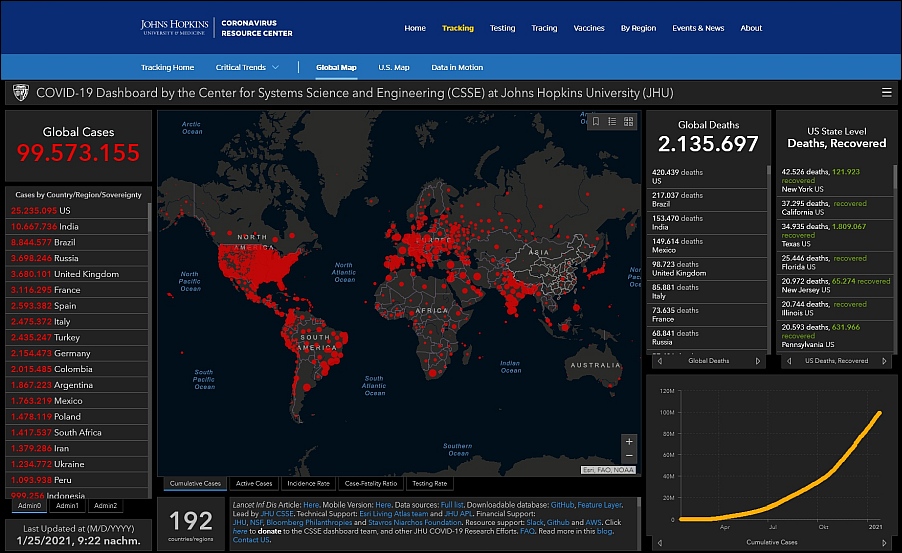Open the JHU CSSE lead link

click(277, 513)
